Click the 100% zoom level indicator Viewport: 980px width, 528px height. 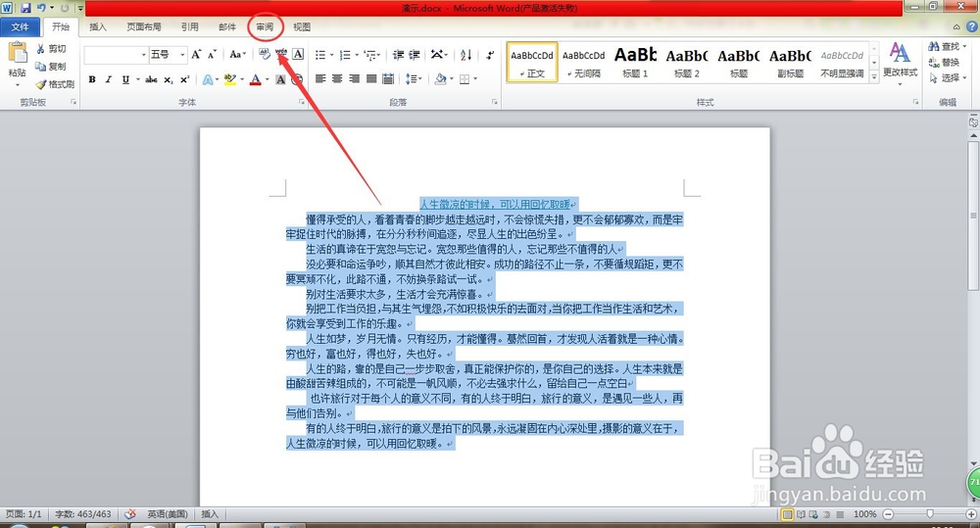pos(865,514)
